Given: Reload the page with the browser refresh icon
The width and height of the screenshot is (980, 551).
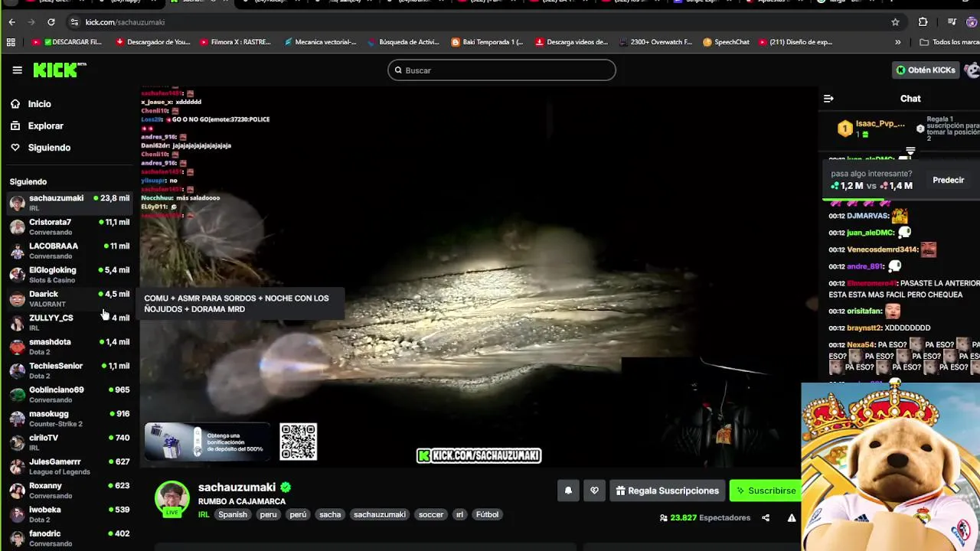Looking at the screenshot, I should click(x=51, y=22).
